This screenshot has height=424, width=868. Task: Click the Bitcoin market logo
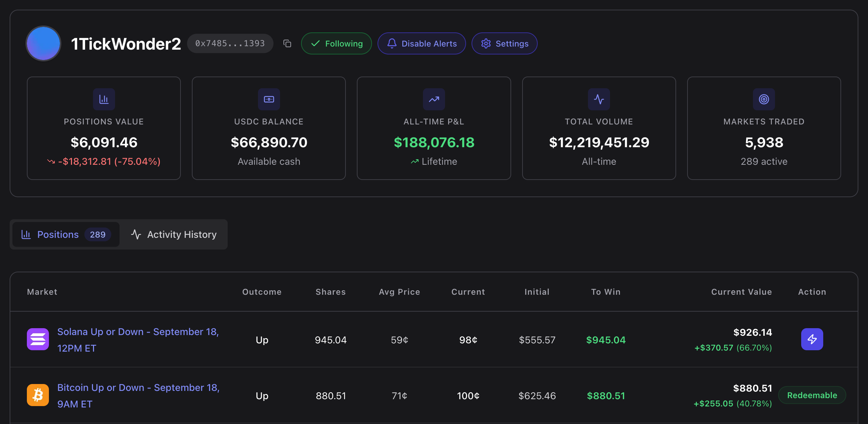pos(38,395)
